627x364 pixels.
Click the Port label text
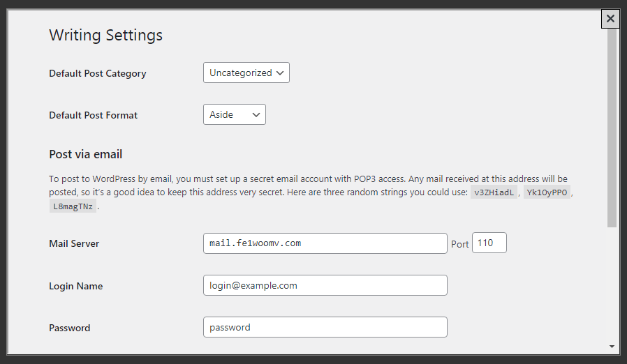pyautogui.click(x=460, y=244)
